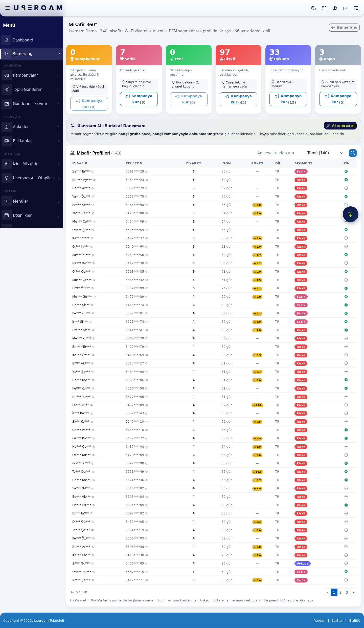Toggle name visibility for Sı*** Gü***
Screen dimensions: 364x628
(x=93, y=564)
